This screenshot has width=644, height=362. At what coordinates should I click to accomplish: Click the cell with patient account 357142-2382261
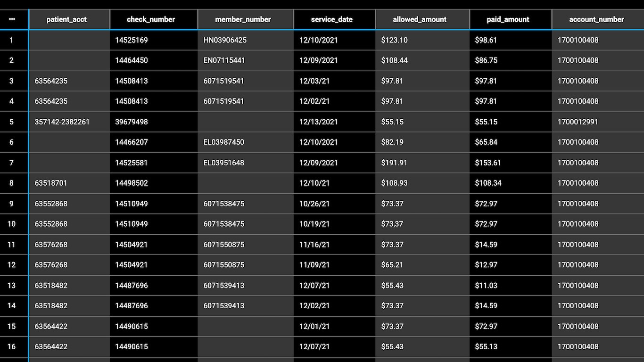[x=62, y=122]
